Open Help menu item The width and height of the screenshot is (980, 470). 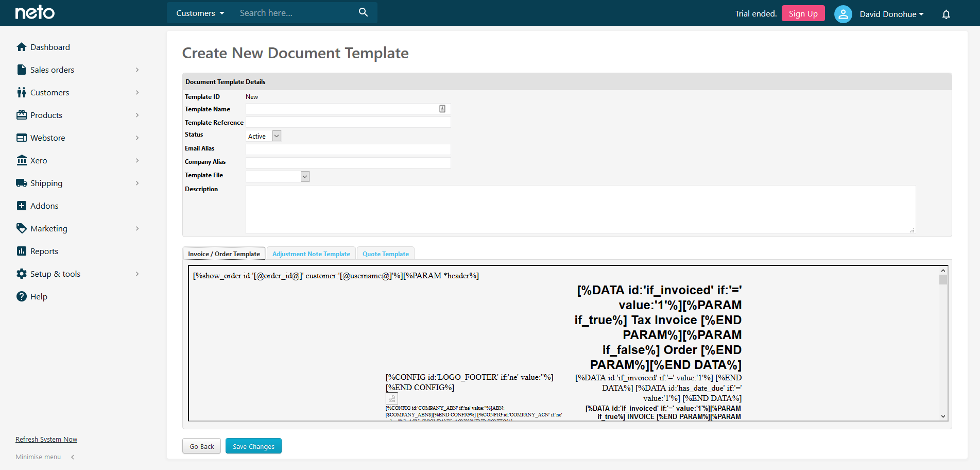[39, 296]
